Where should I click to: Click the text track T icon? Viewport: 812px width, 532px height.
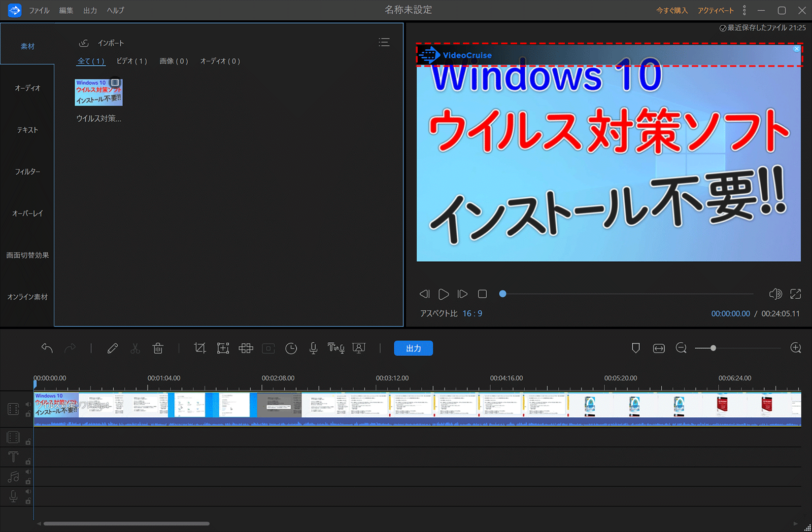[x=13, y=457]
